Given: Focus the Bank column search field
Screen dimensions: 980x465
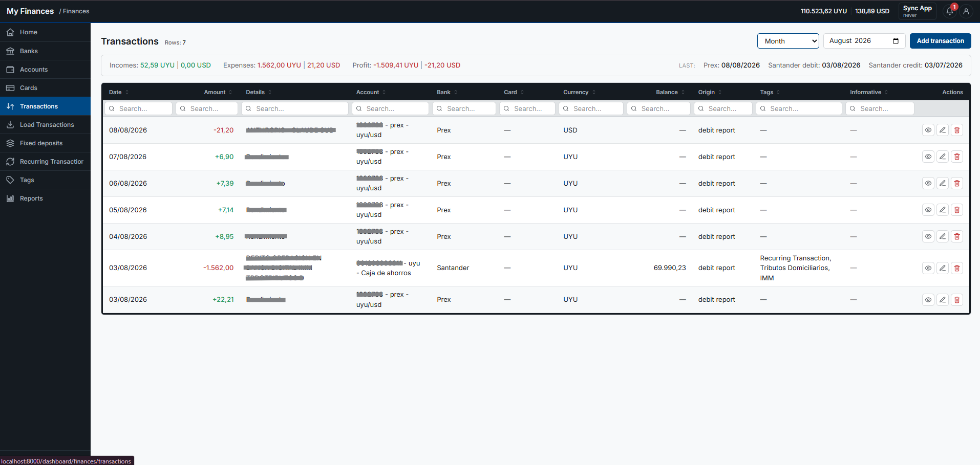Looking at the screenshot, I should click(x=464, y=108).
